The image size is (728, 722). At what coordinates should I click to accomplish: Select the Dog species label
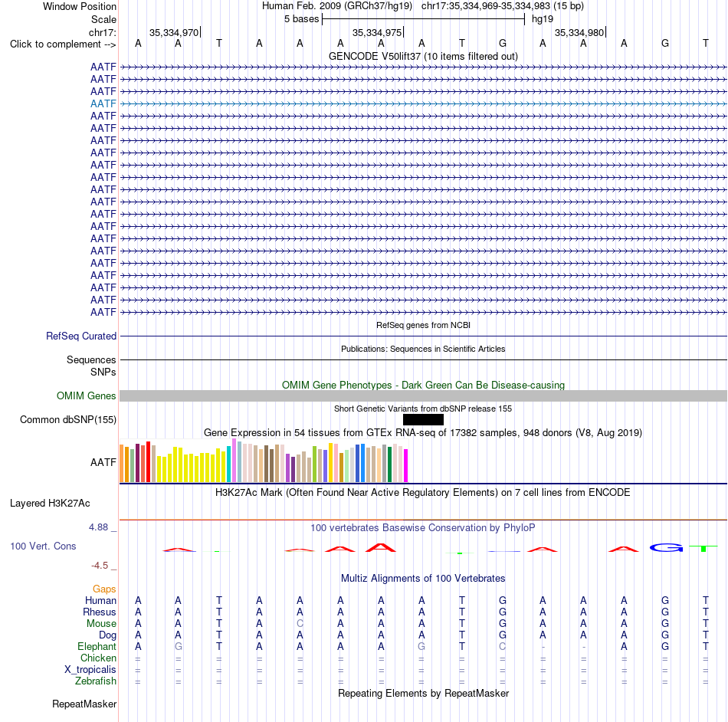pos(107,635)
